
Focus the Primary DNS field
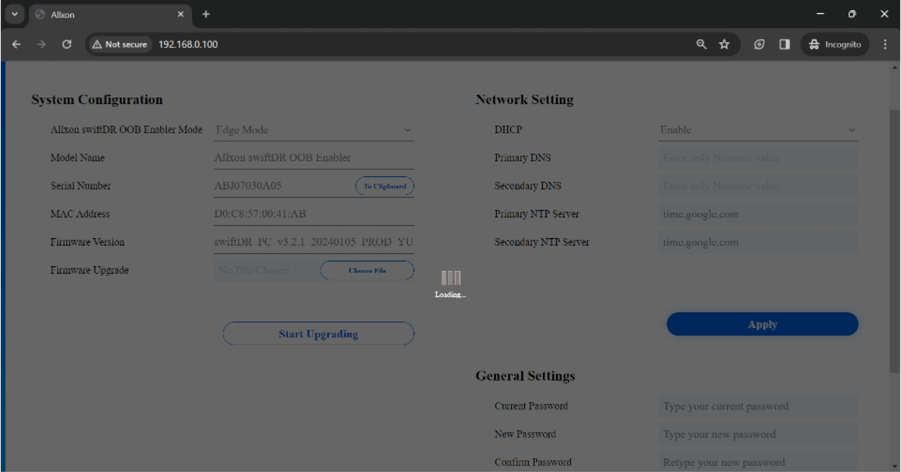pyautogui.click(x=758, y=158)
